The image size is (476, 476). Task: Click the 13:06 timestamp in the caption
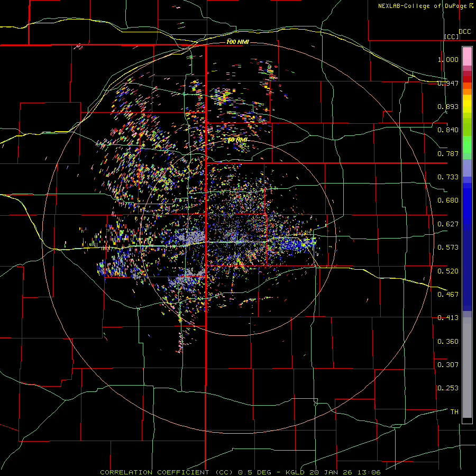click(x=370, y=472)
